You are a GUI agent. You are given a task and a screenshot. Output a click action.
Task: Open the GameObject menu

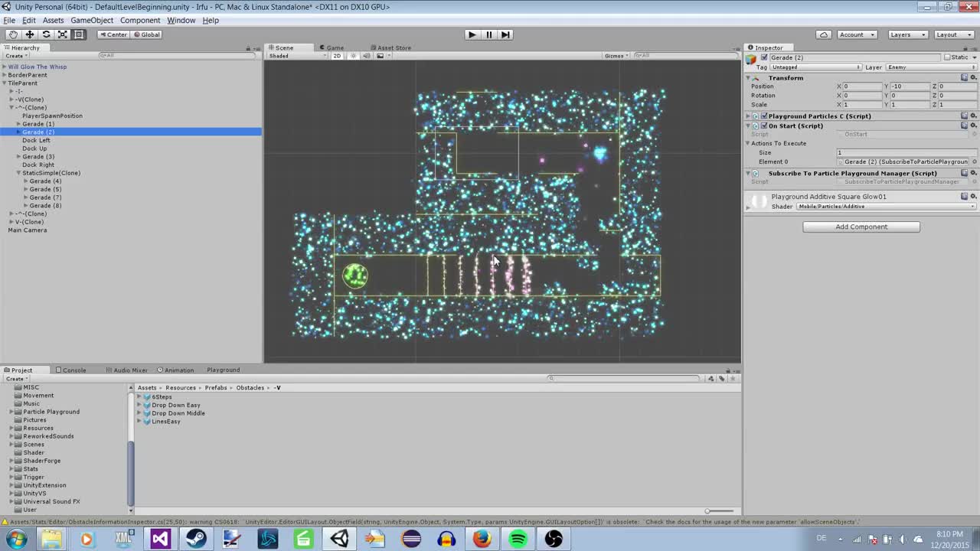point(92,21)
